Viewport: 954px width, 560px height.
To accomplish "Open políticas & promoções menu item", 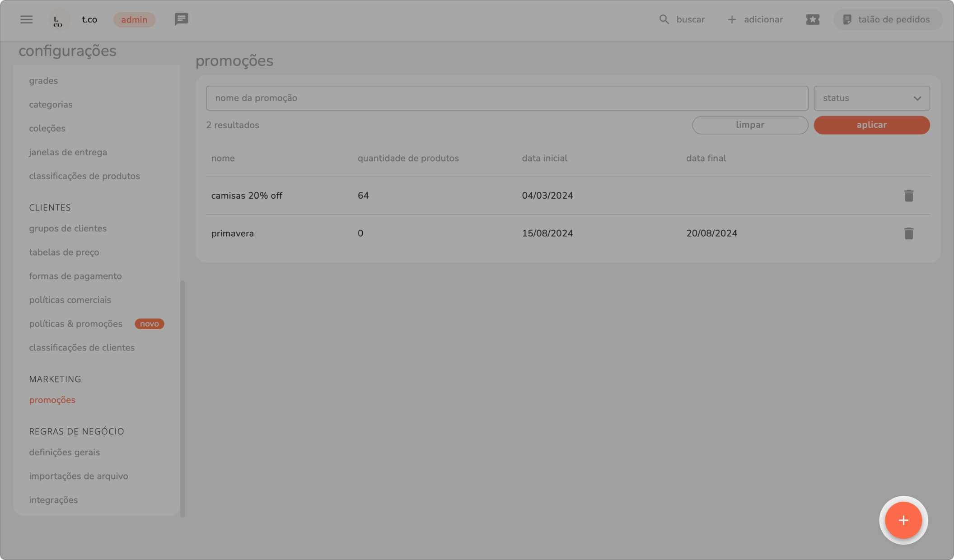I will point(76,324).
